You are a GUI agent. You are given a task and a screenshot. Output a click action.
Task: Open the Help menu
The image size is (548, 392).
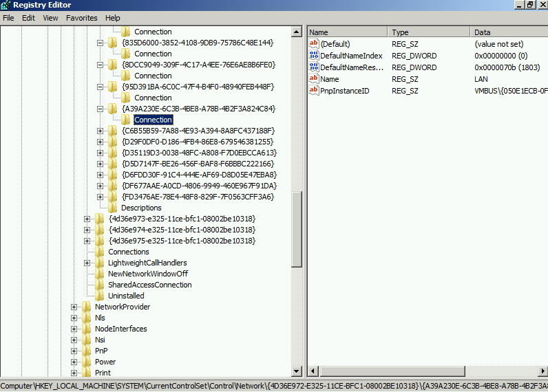click(x=112, y=18)
